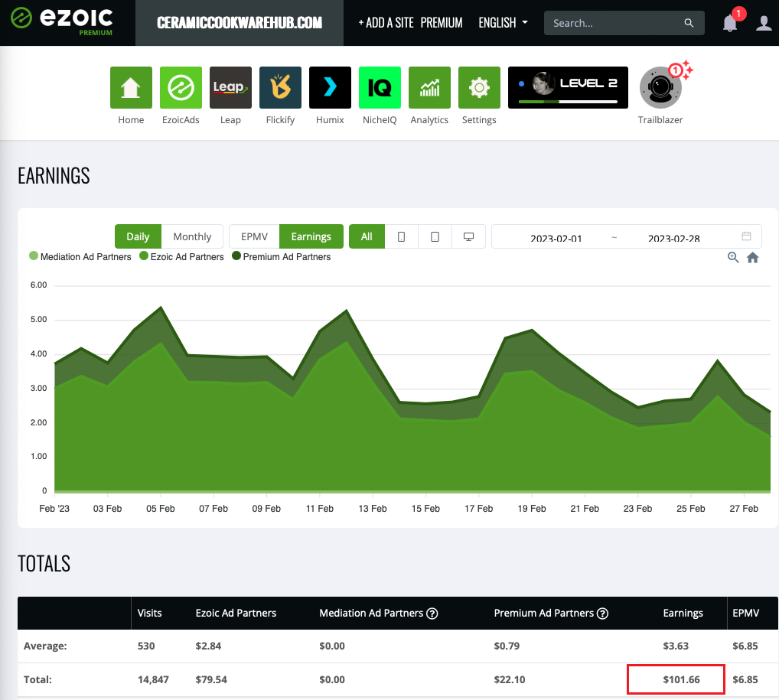Show help for Mediation Ad Partners
The image size is (779, 700).
click(432, 614)
